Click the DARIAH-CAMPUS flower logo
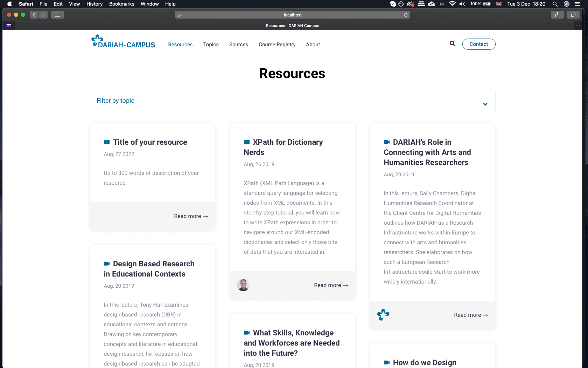Screen dimensions: 588x368 (x=96, y=40)
